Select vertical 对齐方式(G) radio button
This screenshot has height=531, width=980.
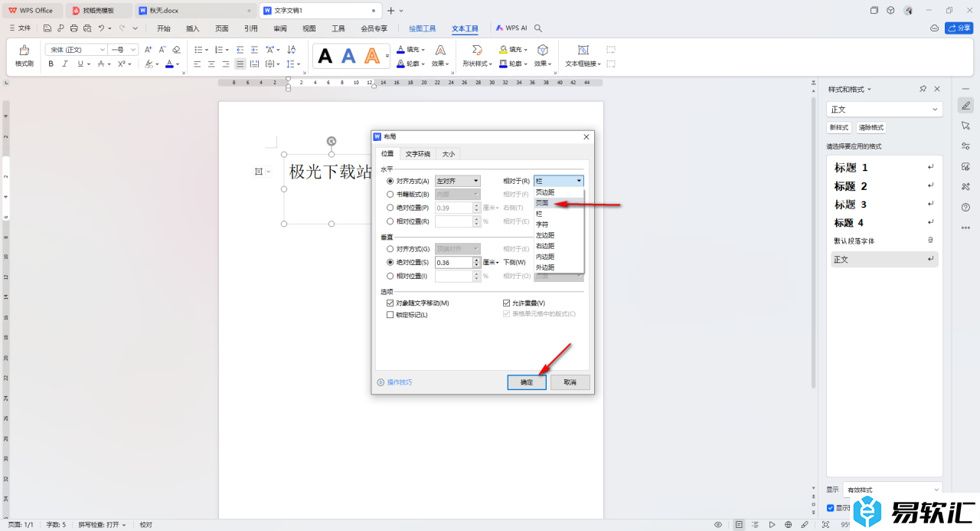coord(390,249)
